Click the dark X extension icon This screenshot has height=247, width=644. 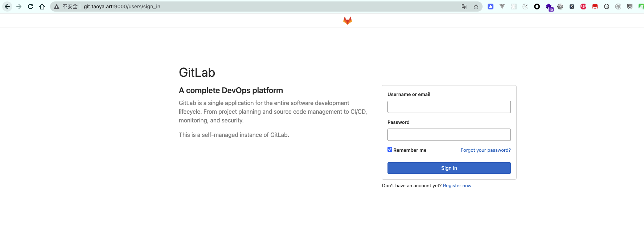(x=572, y=7)
